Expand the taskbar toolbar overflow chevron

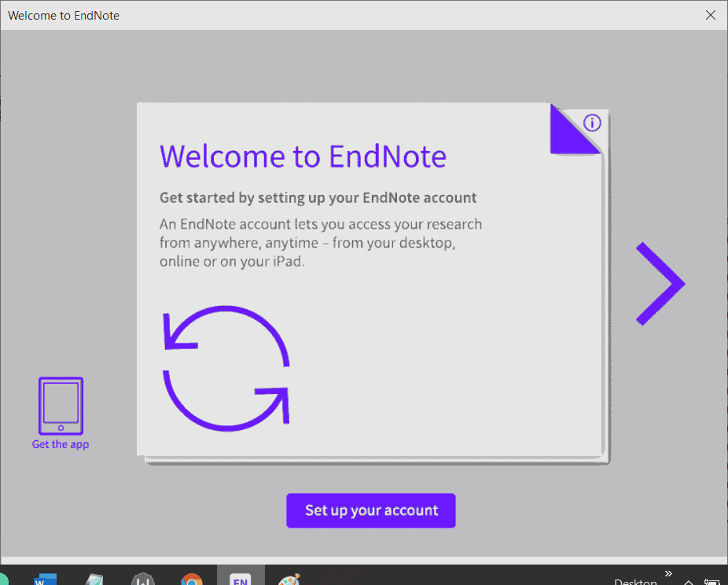668,573
